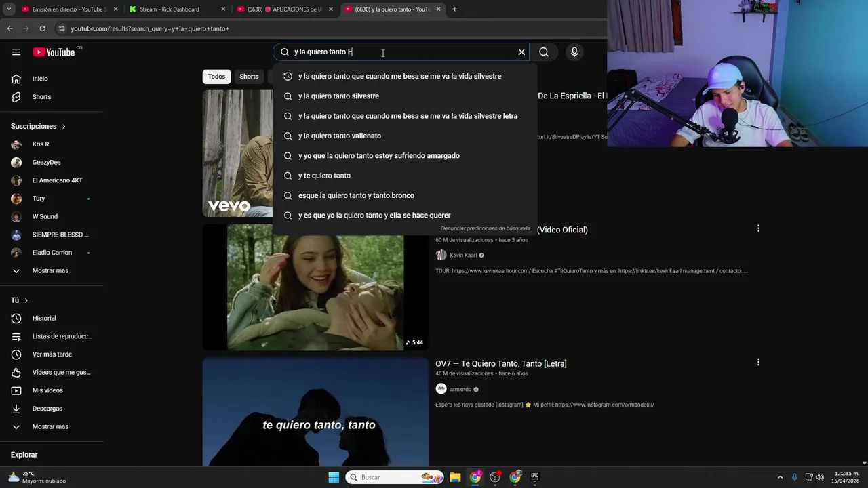This screenshot has height=488, width=868.
Task: Open a new browser tab
Action: 454,9
